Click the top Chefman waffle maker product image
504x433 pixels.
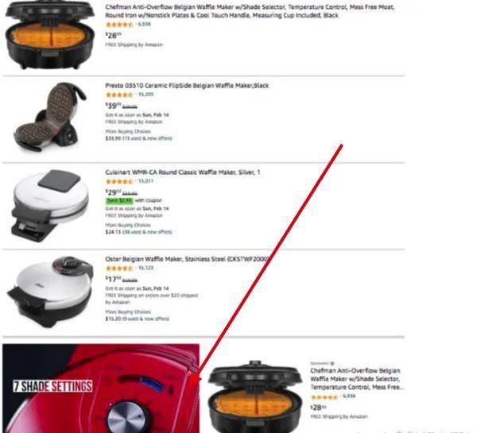click(x=50, y=35)
